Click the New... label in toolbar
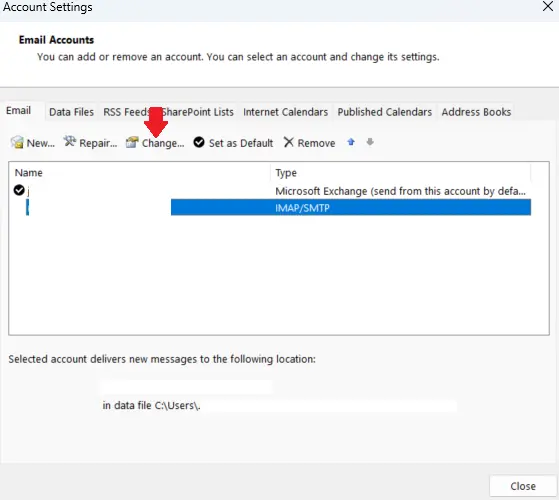The height and width of the screenshot is (500, 559). [x=41, y=143]
